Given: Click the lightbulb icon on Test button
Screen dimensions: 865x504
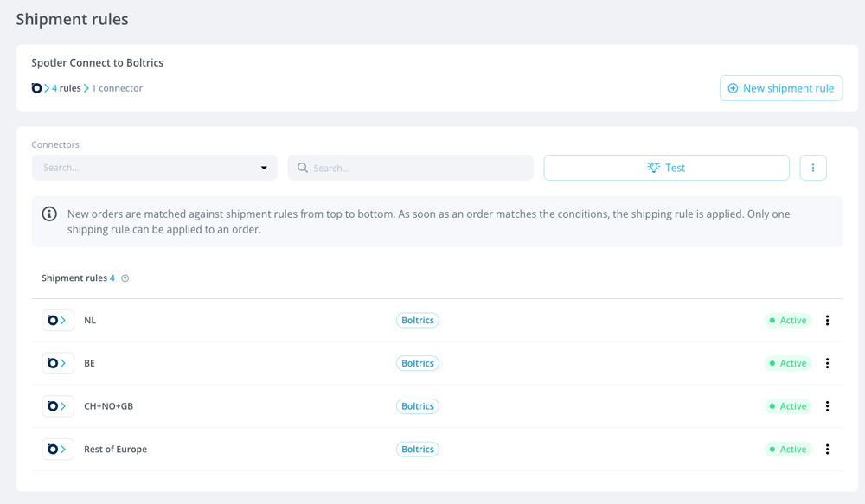Looking at the screenshot, I should tap(654, 168).
